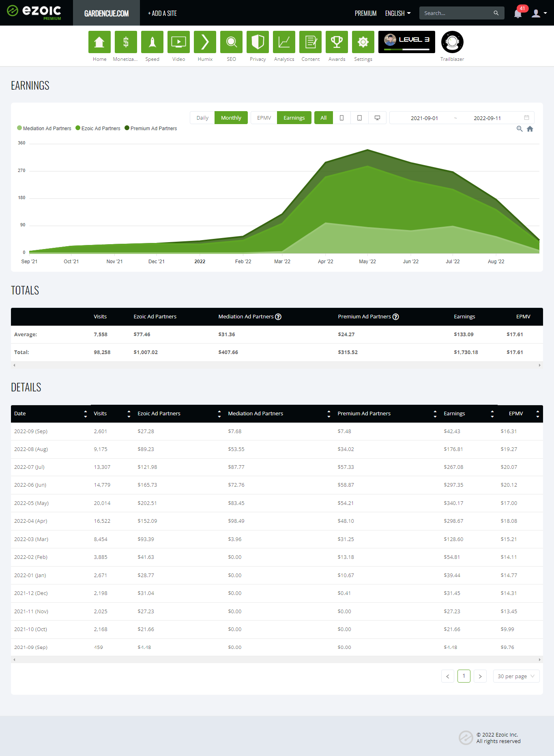The height and width of the screenshot is (756, 554).
Task: Open the Monetization dollar icon
Action: (126, 42)
